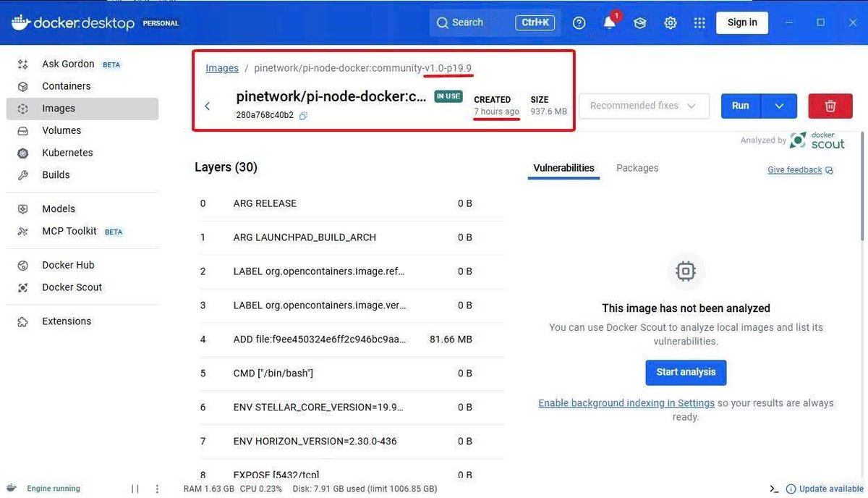This screenshot has width=868, height=498.
Task: Click the IN USE badge
Action: pos(448,96)
